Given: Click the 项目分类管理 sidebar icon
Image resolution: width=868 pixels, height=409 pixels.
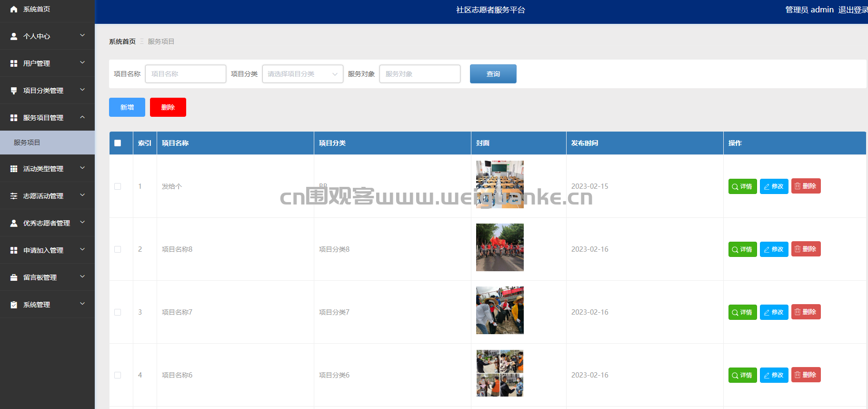Looking at the screenshot, I should (x=14, y=91).
